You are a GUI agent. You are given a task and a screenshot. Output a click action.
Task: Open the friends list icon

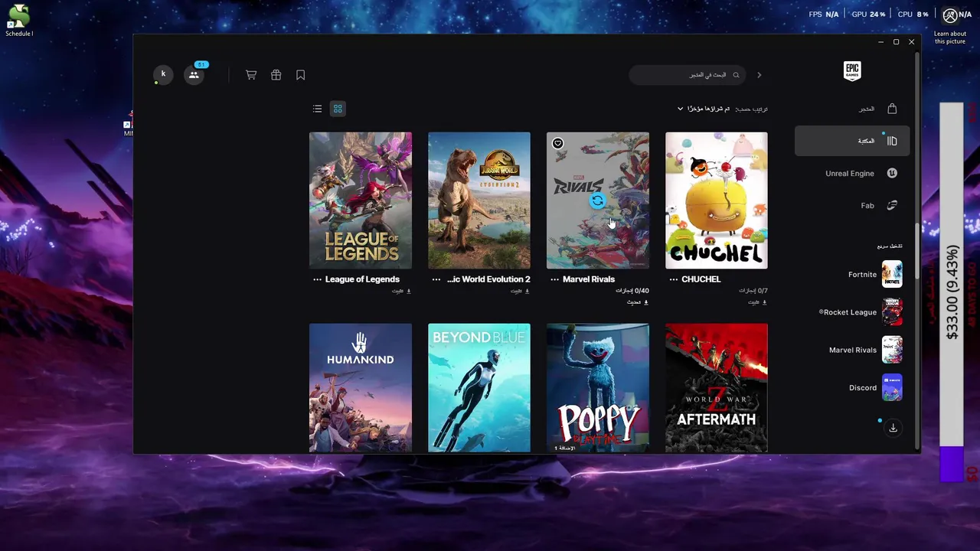coord(194,75)
